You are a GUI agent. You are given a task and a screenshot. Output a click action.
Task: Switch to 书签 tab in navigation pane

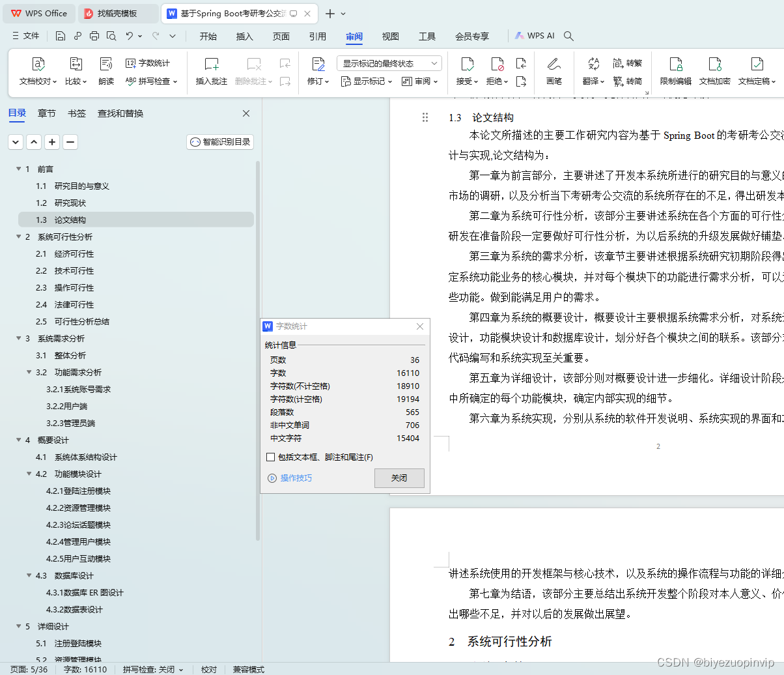tap(77, 113)
